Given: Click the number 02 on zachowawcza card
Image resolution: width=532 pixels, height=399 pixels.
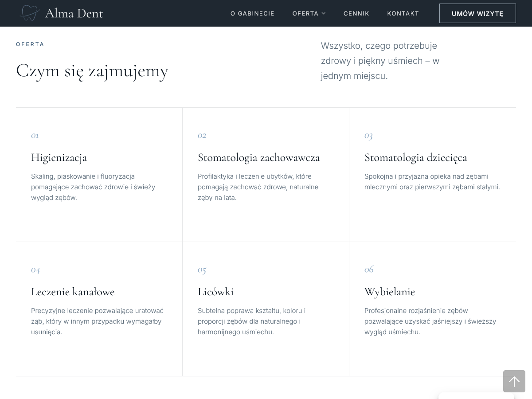Looking at the screenshot, I should (x=202, y=135).
